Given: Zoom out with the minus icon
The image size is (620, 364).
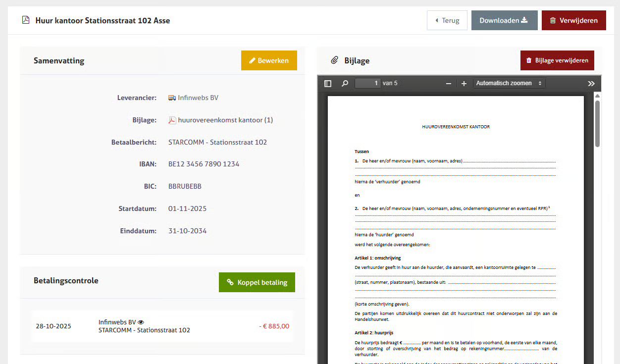Looking at the screenshot, I should point(449,84).
